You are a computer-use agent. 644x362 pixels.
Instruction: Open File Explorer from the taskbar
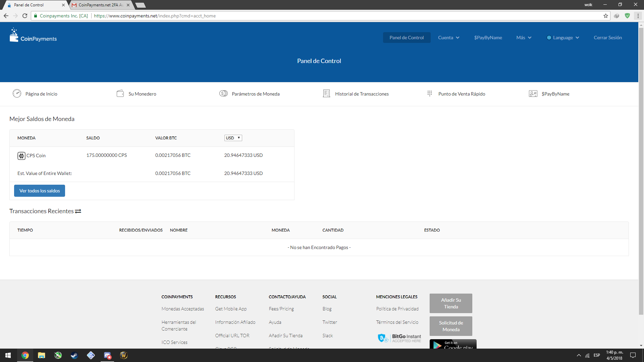41,355
